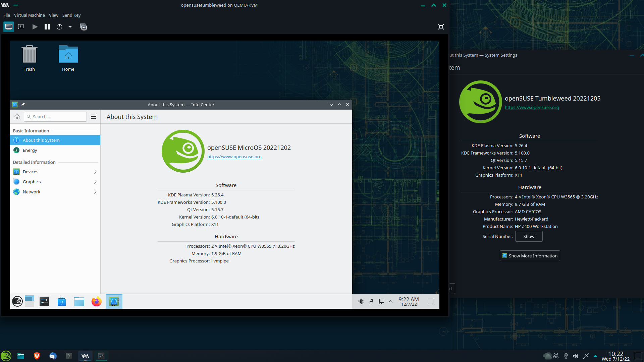Viewport: 644px width, 362px height.
Task: Open the host application launcher
Action: [6, 356]
